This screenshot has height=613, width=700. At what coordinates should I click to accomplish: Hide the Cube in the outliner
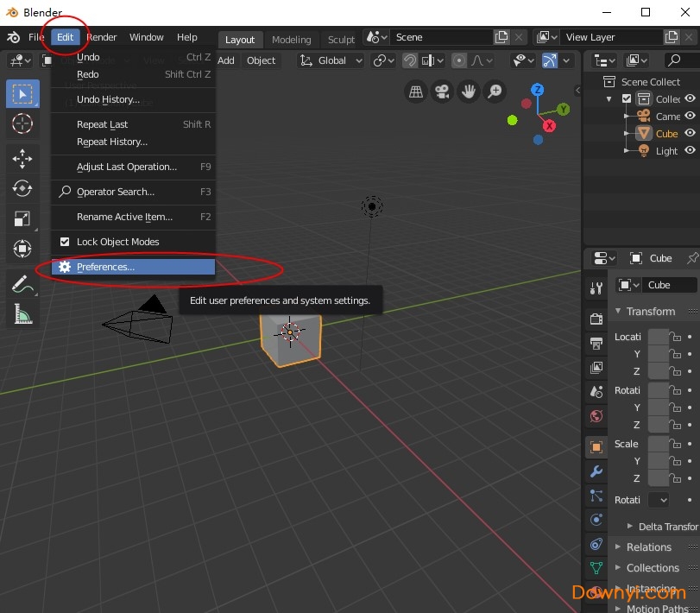click(690, 133)
